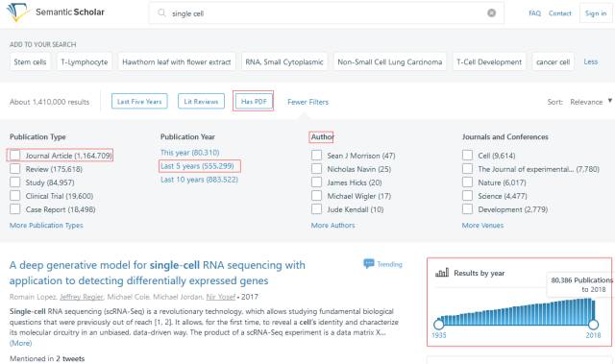The width and height of the screenshot is (615, 364).
Task: Expand More Publication Types
Action: point(46,226)
